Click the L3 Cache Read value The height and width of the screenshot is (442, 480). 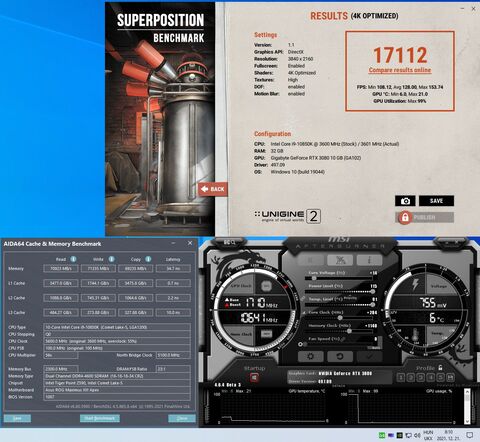(61, 312)
